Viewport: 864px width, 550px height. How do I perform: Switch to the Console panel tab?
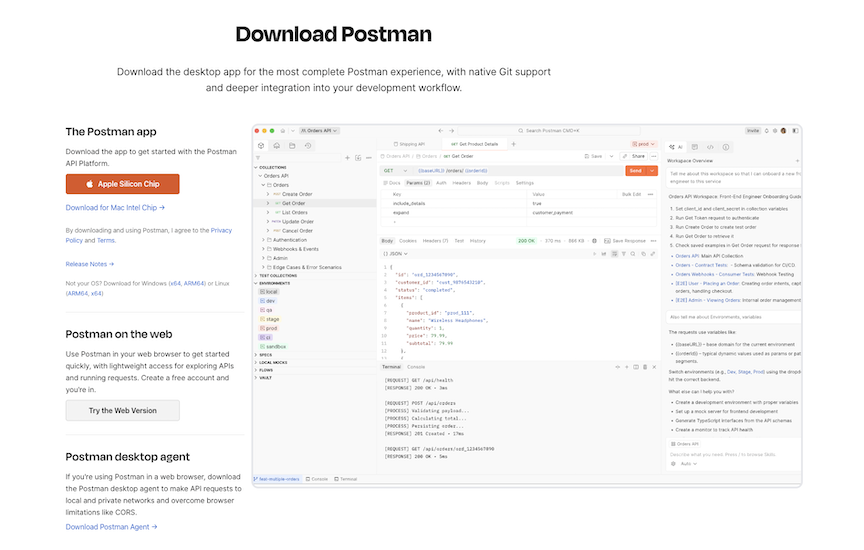click(416, 367)
